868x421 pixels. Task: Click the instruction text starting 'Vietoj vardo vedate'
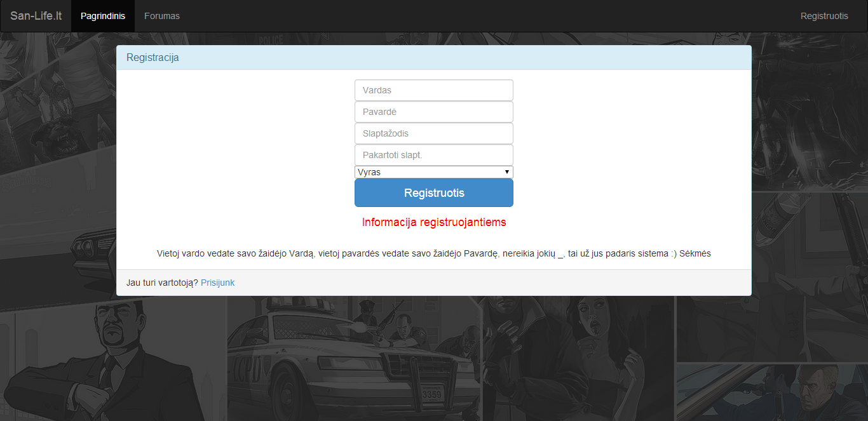pyautogui.click(x=434, y=253)
